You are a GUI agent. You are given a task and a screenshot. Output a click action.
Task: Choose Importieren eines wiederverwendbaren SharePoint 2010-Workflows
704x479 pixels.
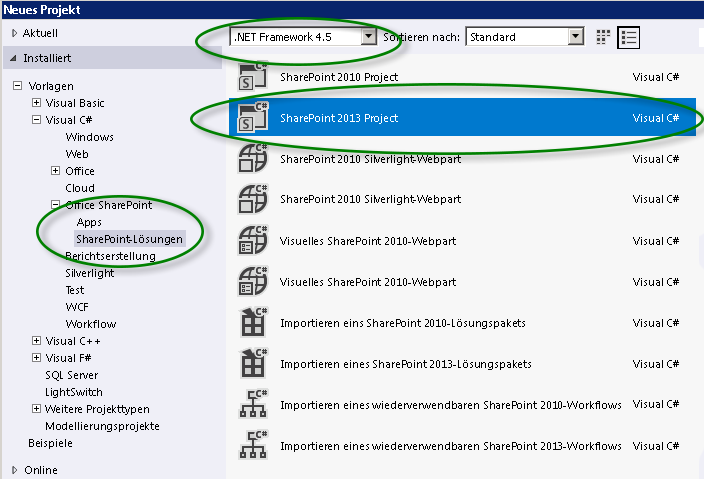451,405
